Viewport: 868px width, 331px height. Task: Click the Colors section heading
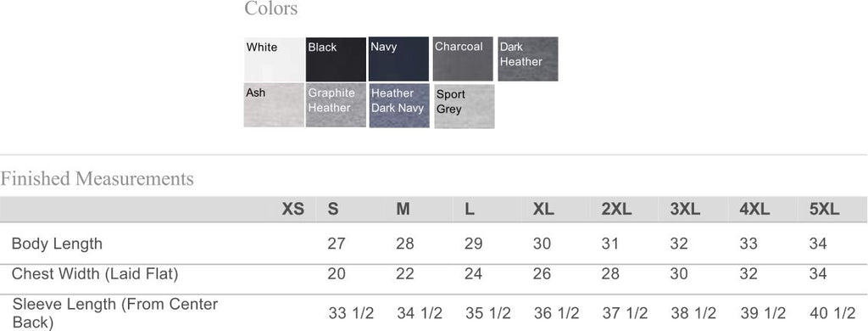pyautogui.click(x=271, y=8)
